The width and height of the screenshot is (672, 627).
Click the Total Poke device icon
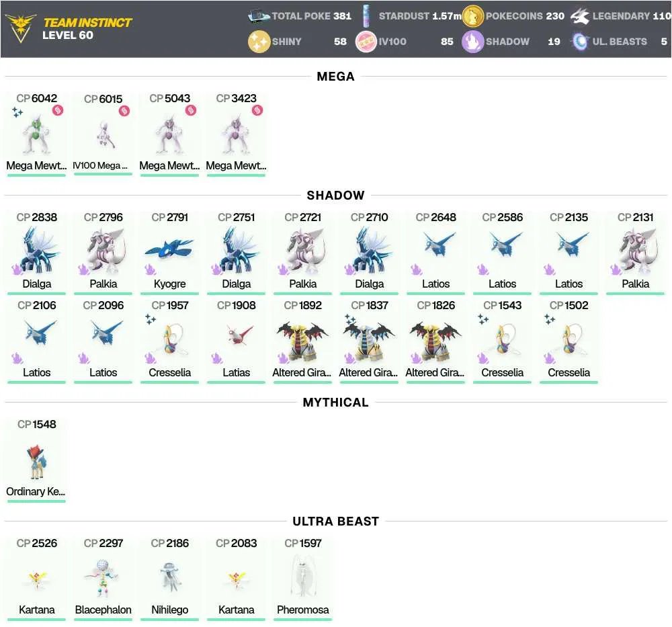(259, 16)
